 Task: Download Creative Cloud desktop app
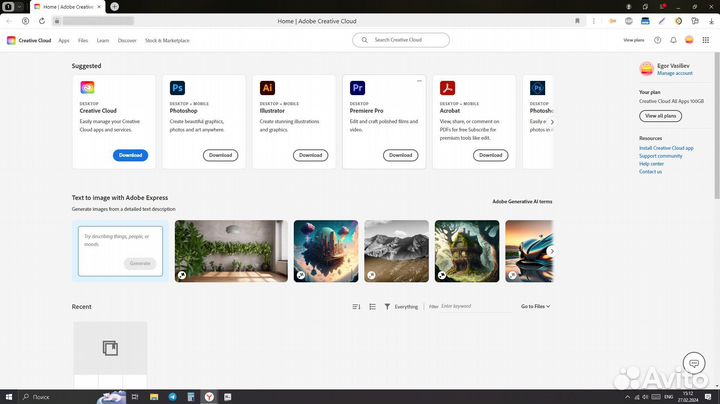(130, 155)
